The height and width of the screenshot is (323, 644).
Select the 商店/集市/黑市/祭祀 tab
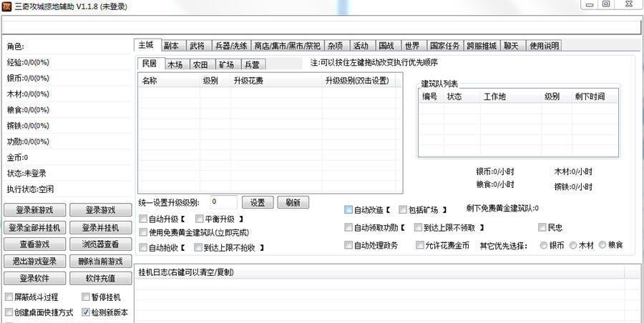pos(288,46)
